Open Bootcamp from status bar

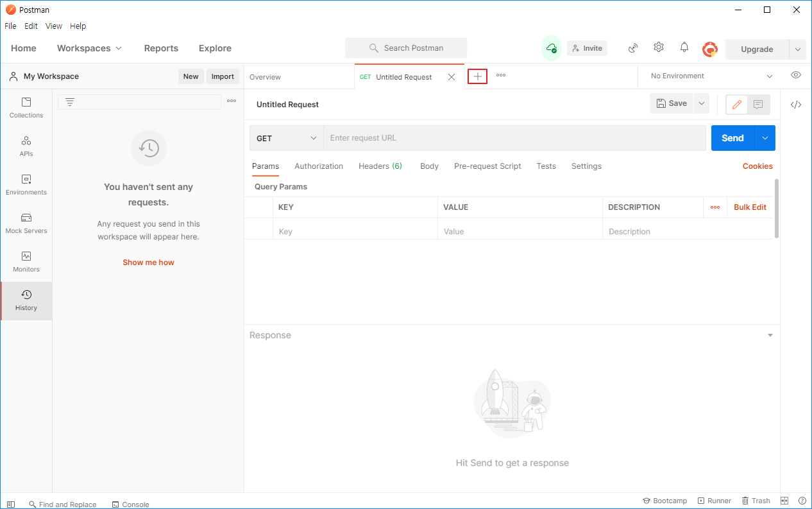click(664, 501)
